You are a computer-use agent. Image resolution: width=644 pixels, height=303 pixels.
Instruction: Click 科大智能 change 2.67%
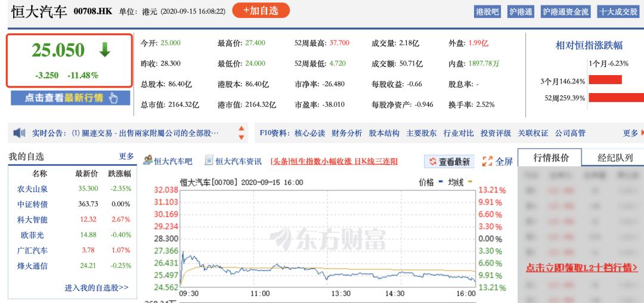[121, 219]
